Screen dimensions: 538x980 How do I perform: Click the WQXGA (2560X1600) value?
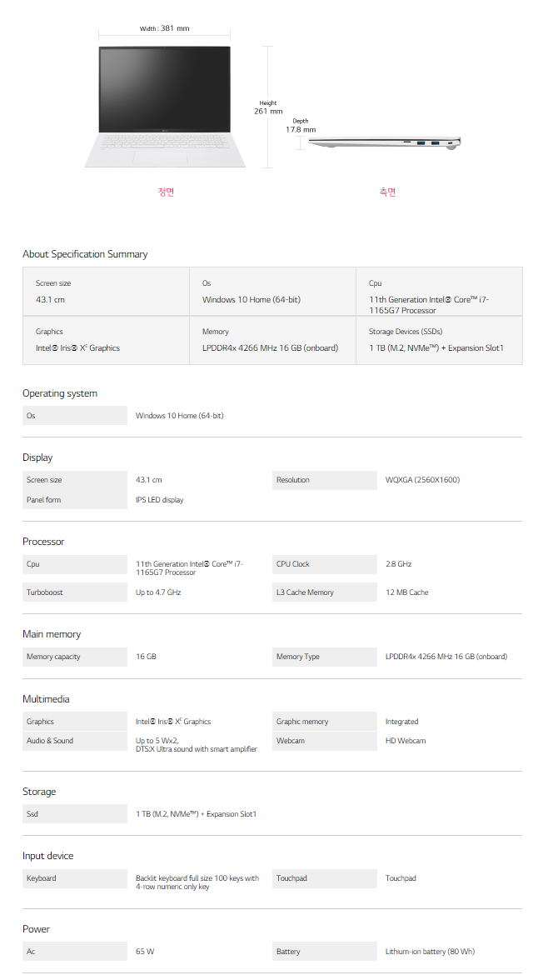422,480
